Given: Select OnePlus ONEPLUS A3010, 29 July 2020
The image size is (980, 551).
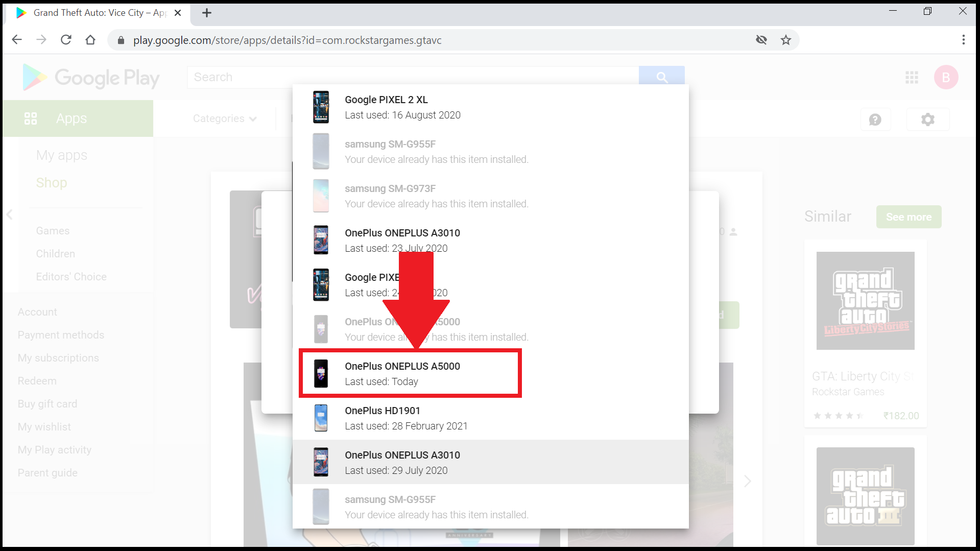Looking at the screenshot, I should point(491,463).
